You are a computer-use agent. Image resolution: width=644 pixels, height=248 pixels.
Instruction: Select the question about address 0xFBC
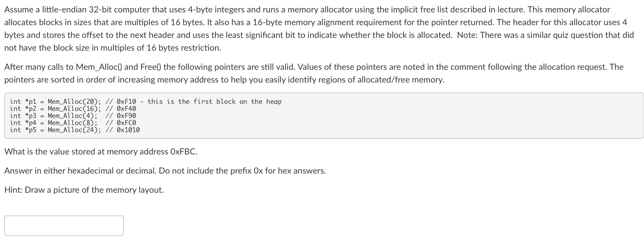(101, 151)
